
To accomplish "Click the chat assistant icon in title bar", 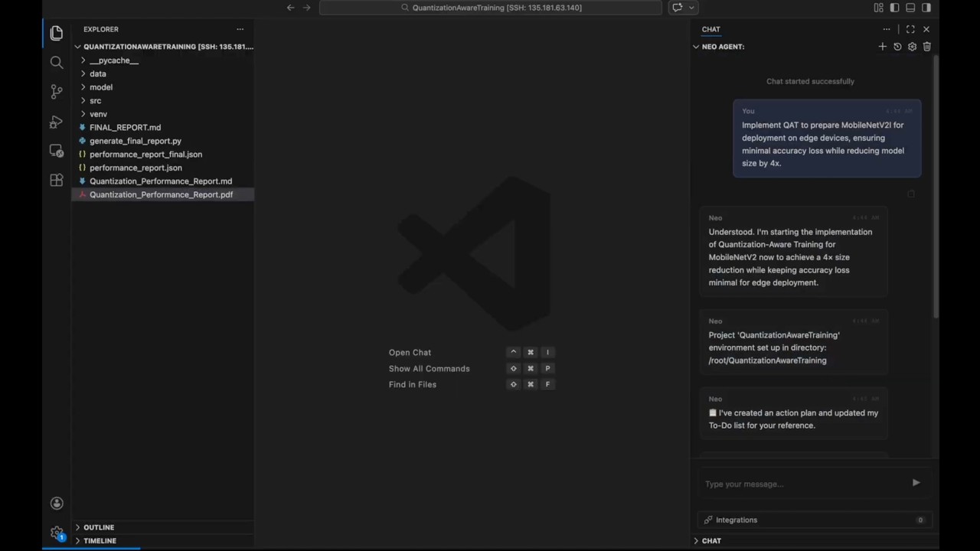I will coord(677,8).
